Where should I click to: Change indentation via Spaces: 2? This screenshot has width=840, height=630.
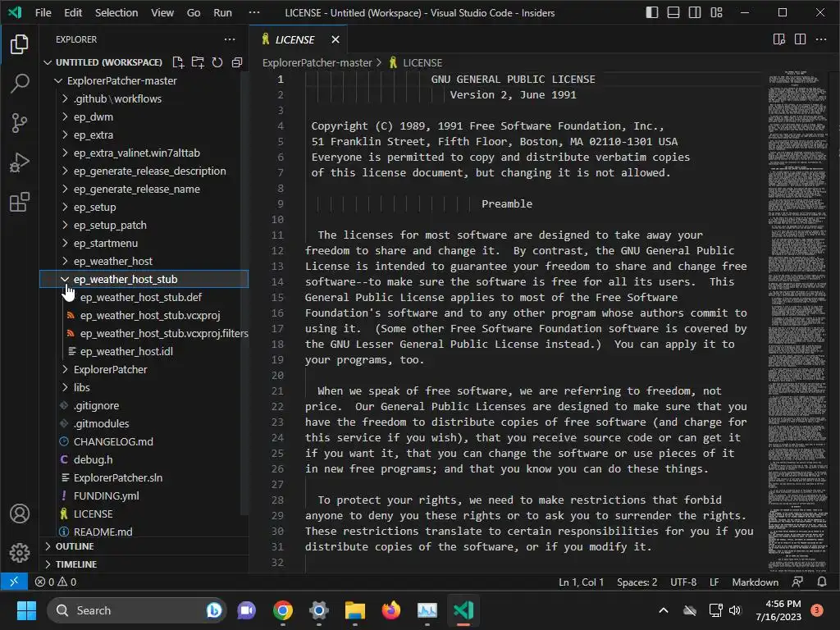tap(637, 582)
